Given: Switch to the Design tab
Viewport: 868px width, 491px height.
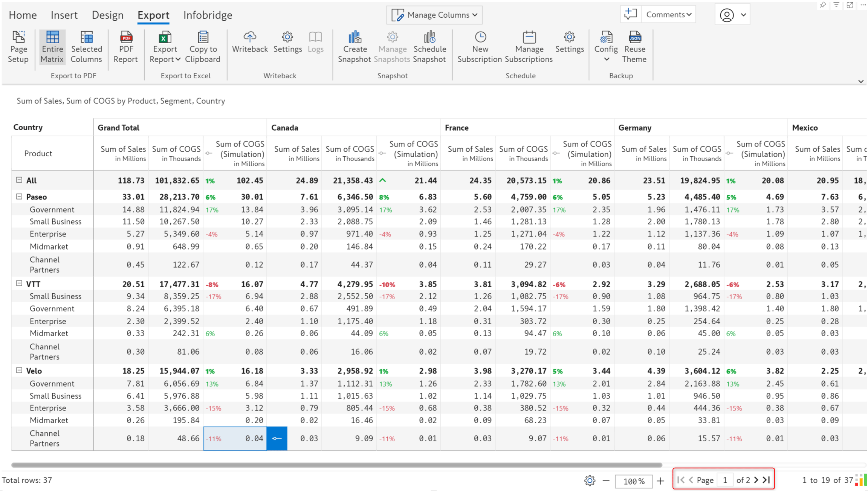Looking at the screenshot, I should pos(108,15).
